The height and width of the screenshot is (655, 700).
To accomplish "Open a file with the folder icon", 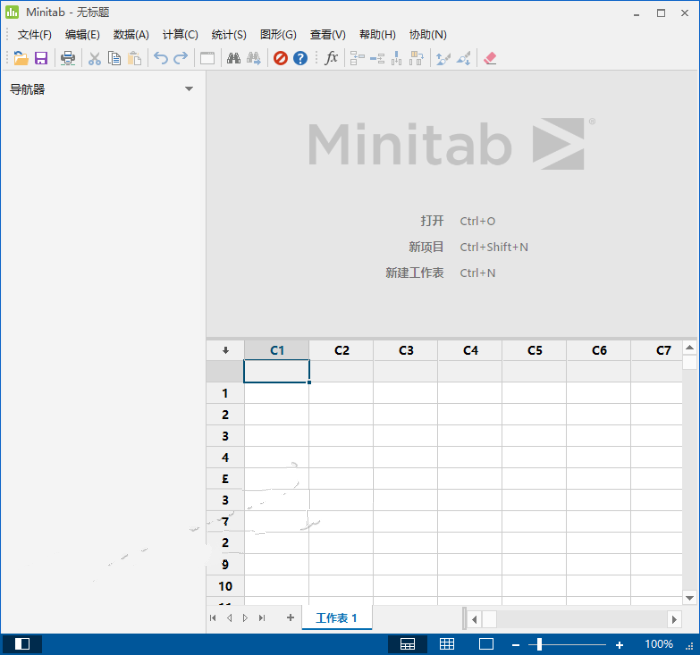I will point(21,58).
